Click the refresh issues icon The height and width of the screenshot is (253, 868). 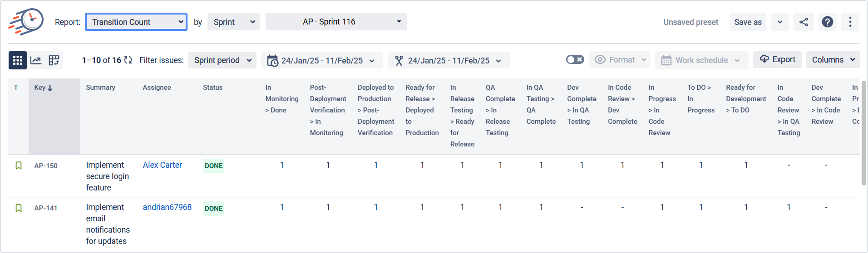pyautogui.click(x=128, y=60)
